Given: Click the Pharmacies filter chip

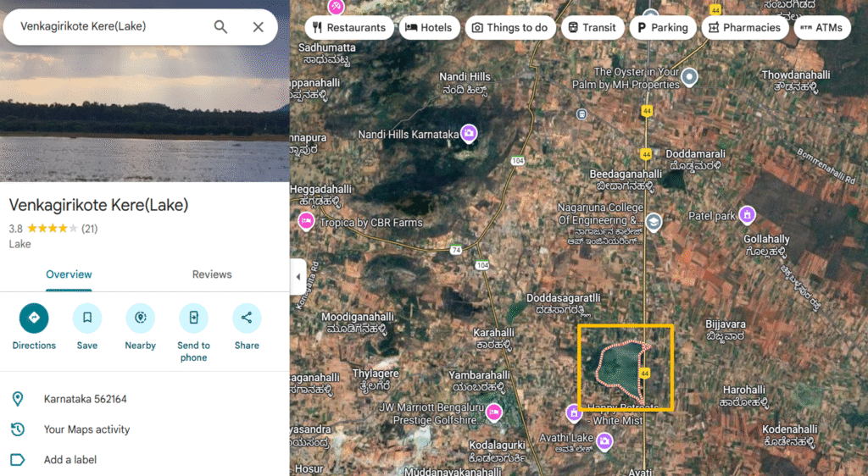Looking at the screenshot, I should 744,27.
